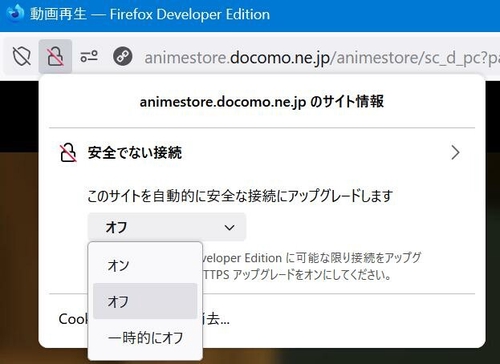
Task: Click the Firefox Developer Edition logo
Action: coord(15,12)
